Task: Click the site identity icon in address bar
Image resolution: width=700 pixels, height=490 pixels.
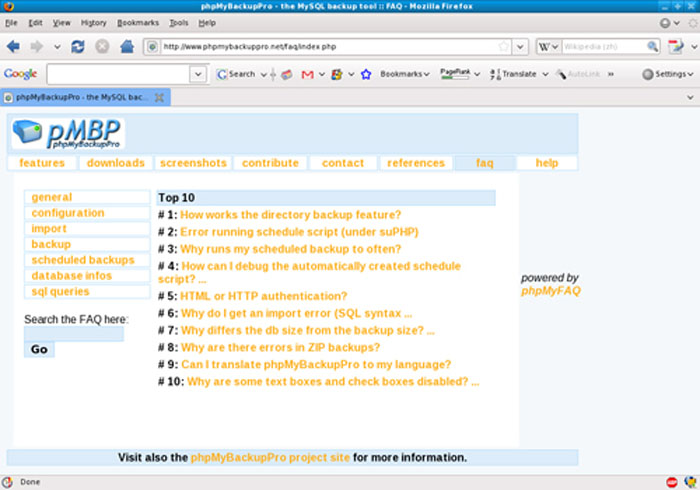Action: [152, 46]
